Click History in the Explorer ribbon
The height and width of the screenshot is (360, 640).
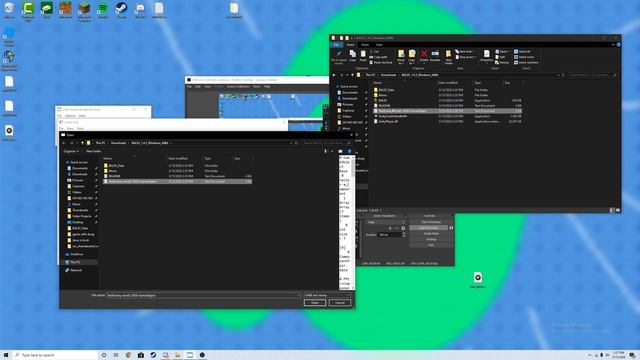click(x=502, y=62)
